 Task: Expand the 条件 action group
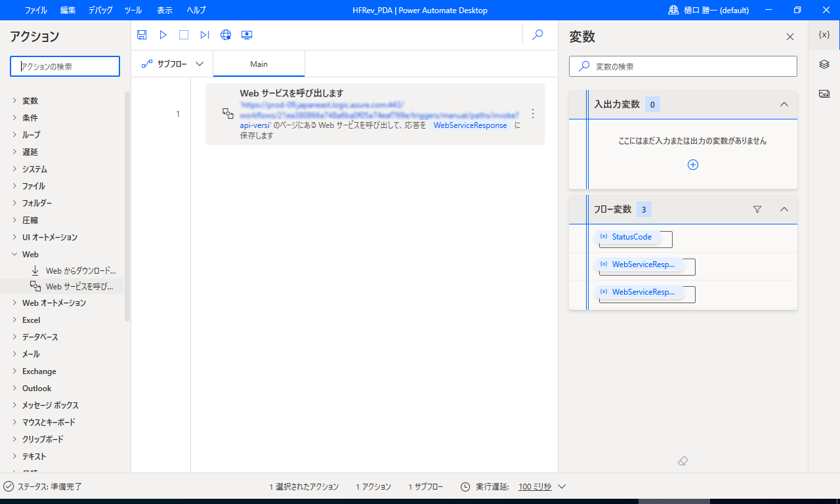pyautogui.click(x=15, y=117)
